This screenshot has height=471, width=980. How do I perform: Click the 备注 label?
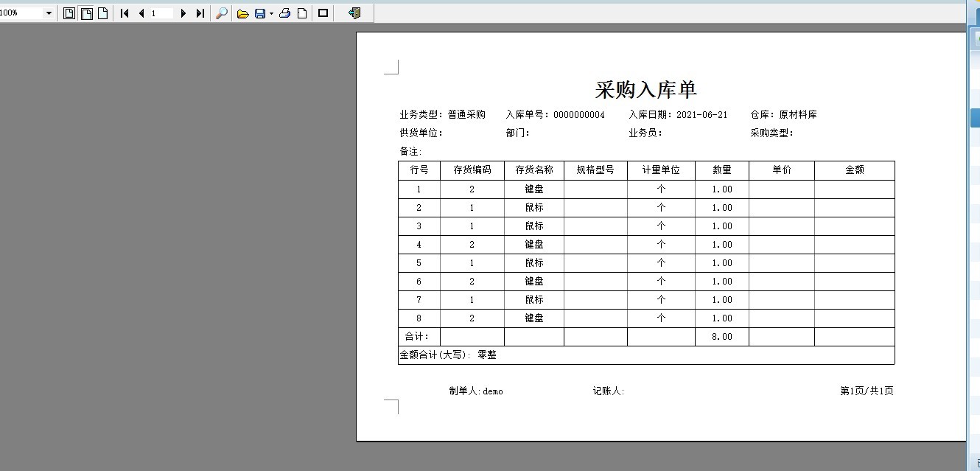(410, 152)
